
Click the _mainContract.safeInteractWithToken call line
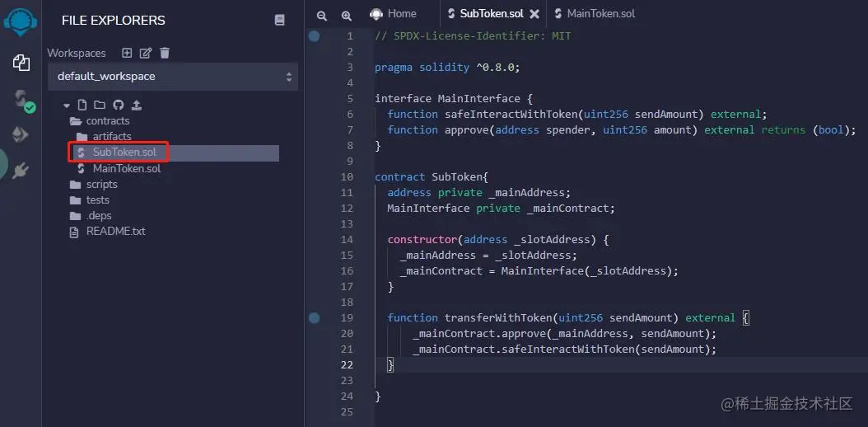click(565, 350)
